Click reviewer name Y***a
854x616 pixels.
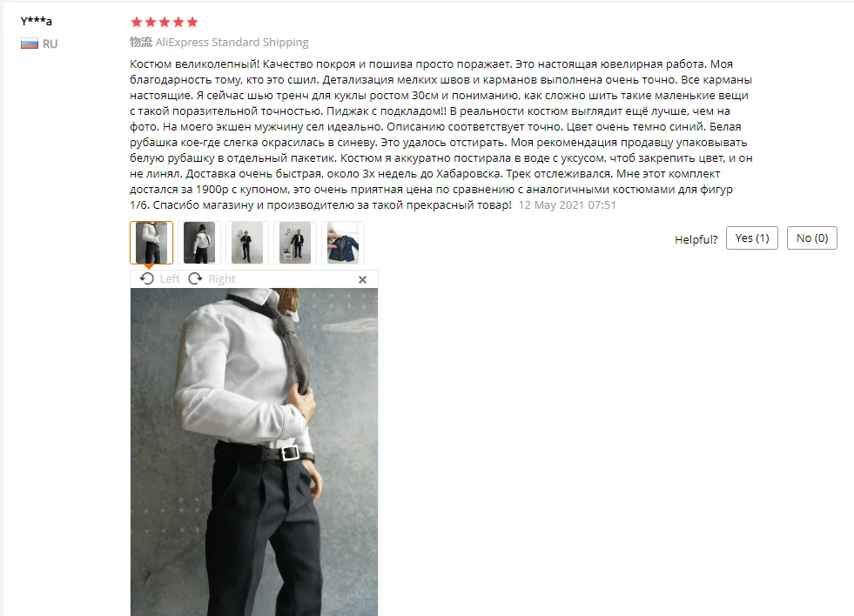(x=36, y=21)
